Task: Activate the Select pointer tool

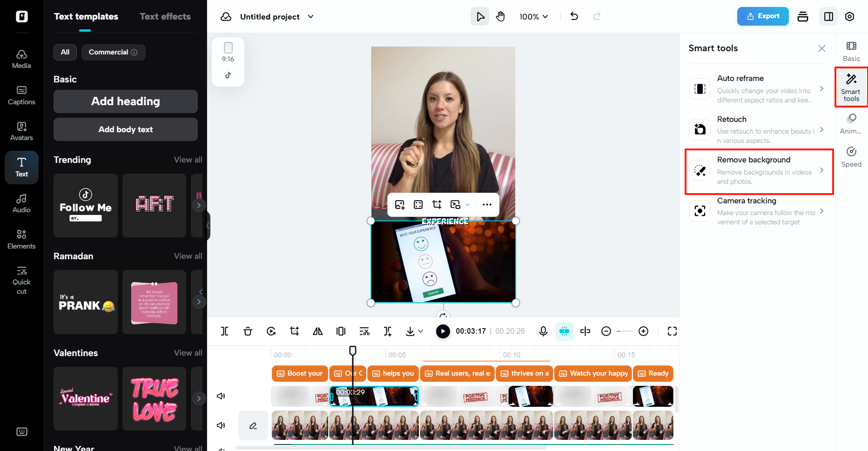Action: [480, 17]
